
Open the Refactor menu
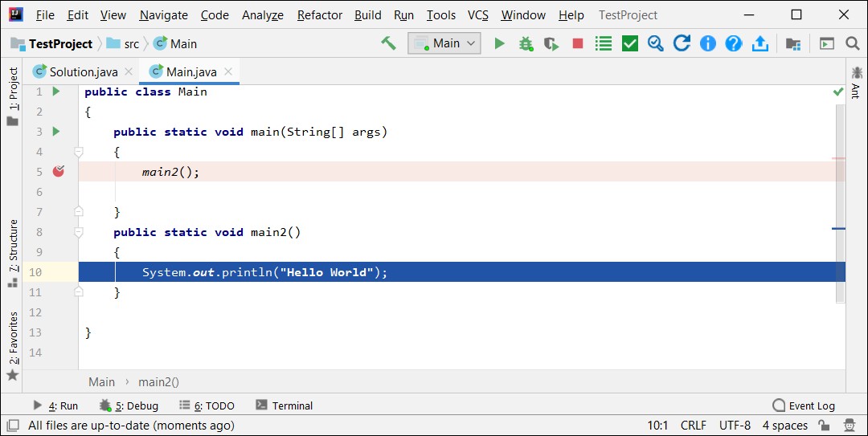point(320,15)
